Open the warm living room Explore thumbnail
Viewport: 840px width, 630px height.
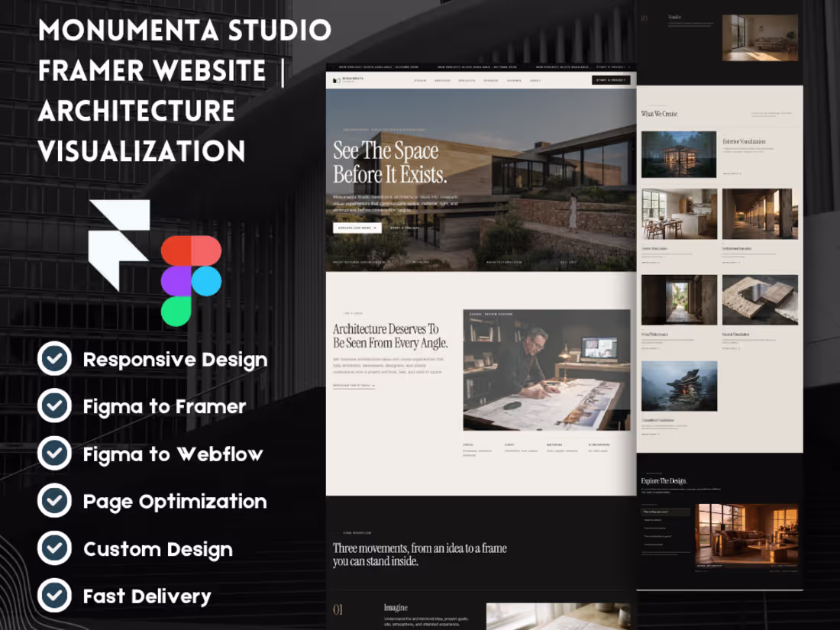747,534
